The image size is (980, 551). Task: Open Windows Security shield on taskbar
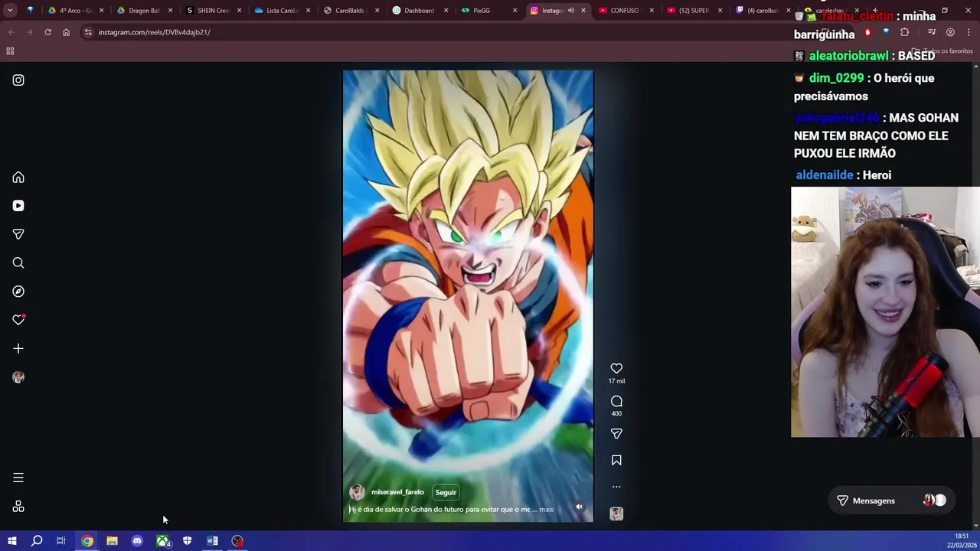pos(187,541)
